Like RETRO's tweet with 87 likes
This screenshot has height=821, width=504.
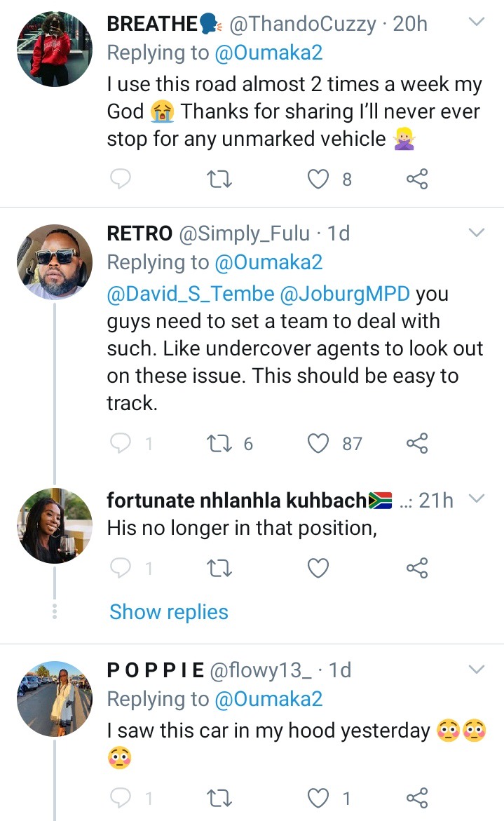pos(319,443)
